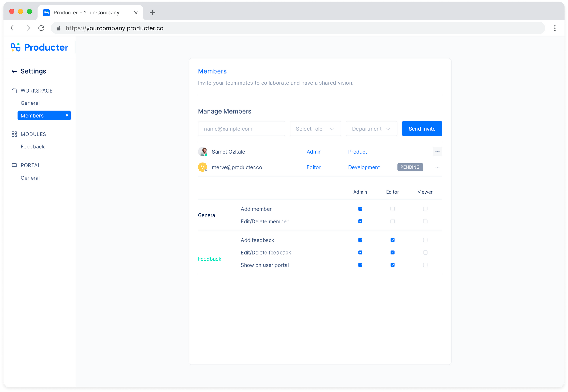Toggle Edit/Delete member for Editor role
Image resolution: width=568 pixels, height=392 pixels.
click(x=392, y=221)
